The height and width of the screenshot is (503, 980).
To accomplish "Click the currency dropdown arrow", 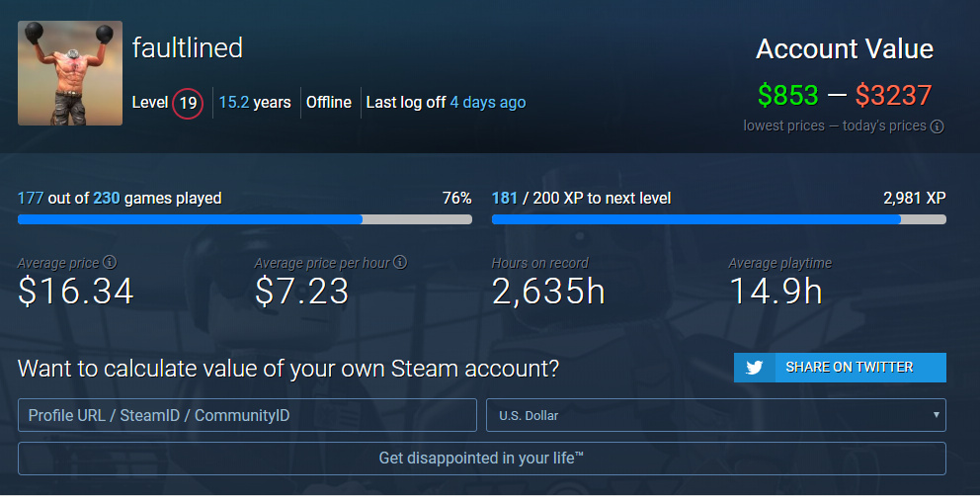I will pyautogui.click(x=936, y=415).
